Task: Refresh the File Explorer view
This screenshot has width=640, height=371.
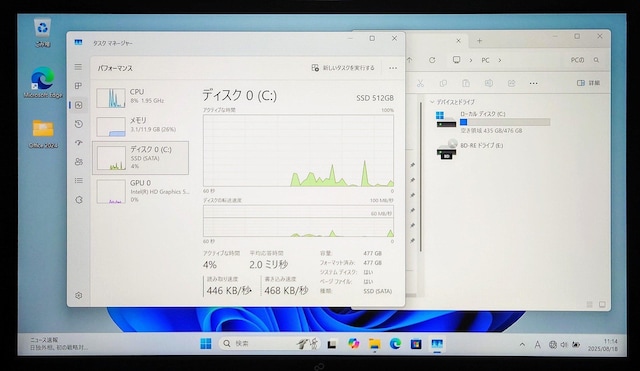Action: point(432,60)
